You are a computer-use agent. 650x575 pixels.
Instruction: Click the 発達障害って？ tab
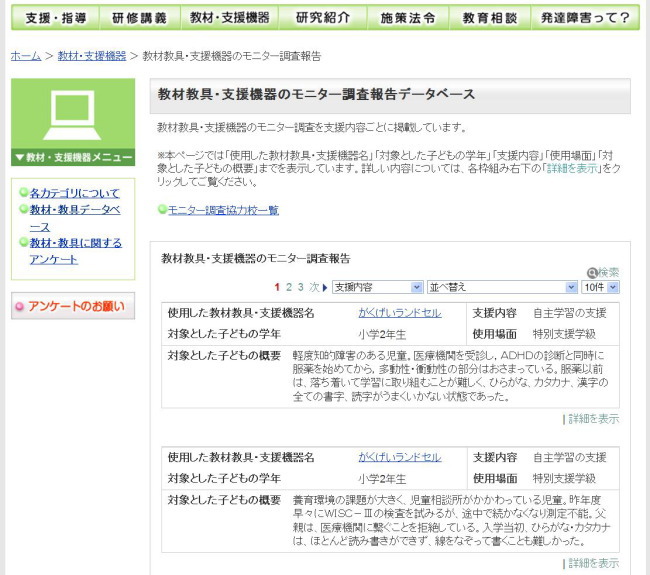[585, 17]
